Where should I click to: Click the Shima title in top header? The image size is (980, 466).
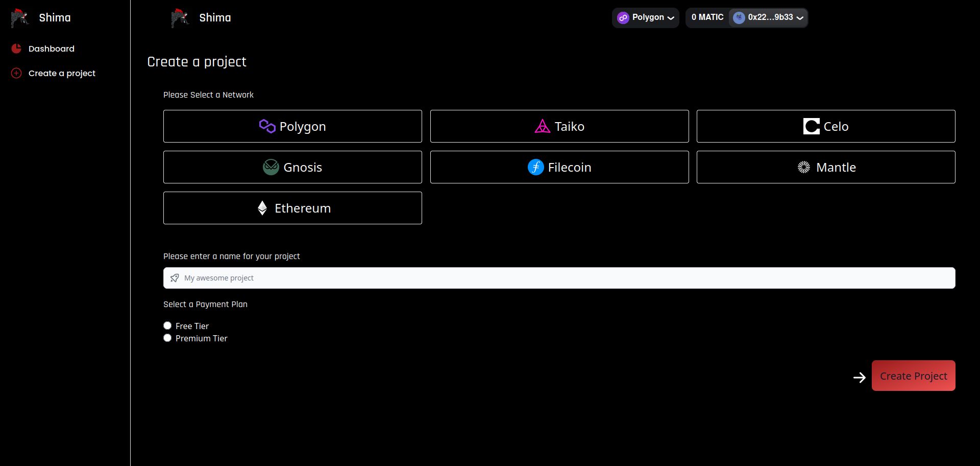coord(215,18)
